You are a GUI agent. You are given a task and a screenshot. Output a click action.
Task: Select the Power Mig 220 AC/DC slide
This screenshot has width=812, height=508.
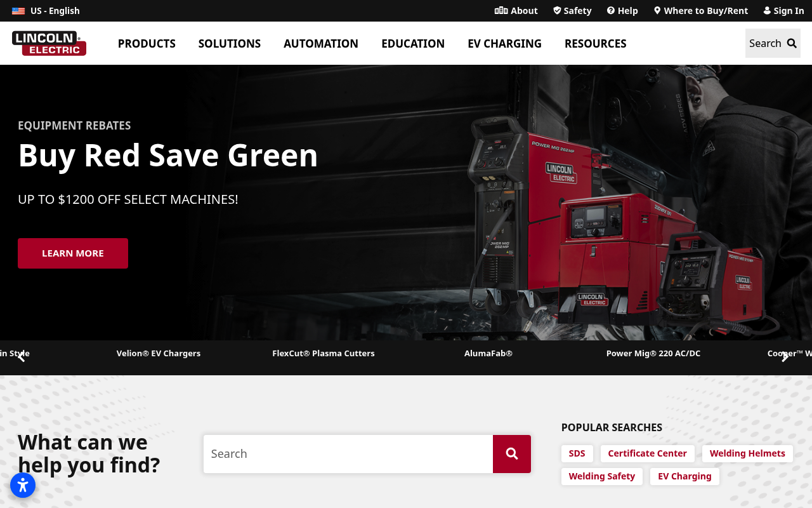pyautogui.click(x=653, y=354)
